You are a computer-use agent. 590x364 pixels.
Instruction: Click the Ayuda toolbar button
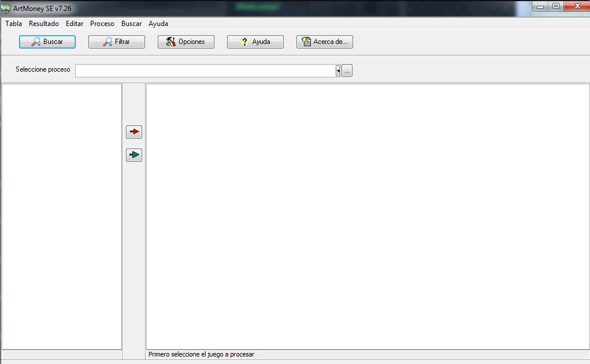tap(255, 42)
